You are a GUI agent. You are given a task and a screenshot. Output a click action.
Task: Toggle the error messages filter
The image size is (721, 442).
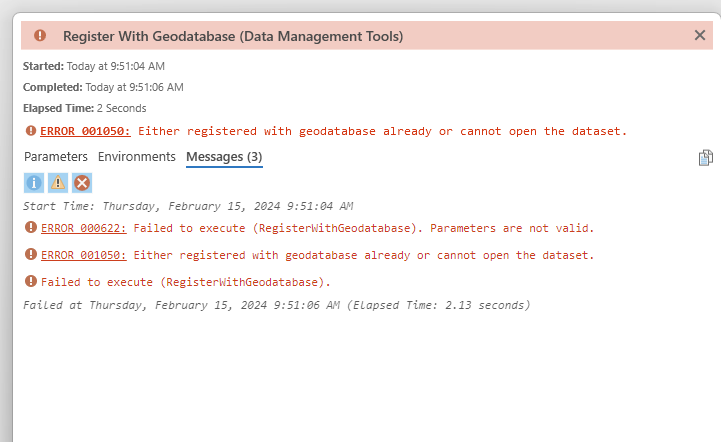coord(82,182)
